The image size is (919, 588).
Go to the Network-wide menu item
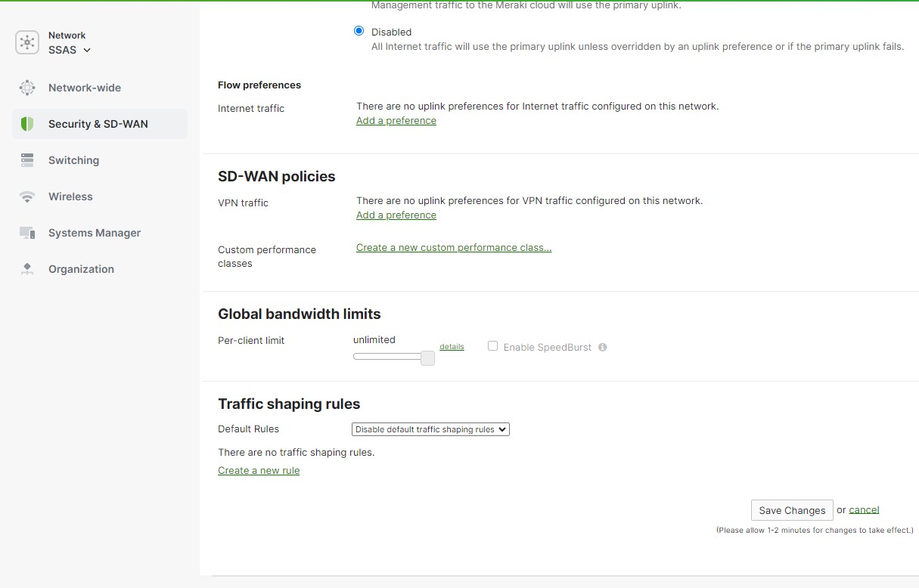click(x=85, y=87)
